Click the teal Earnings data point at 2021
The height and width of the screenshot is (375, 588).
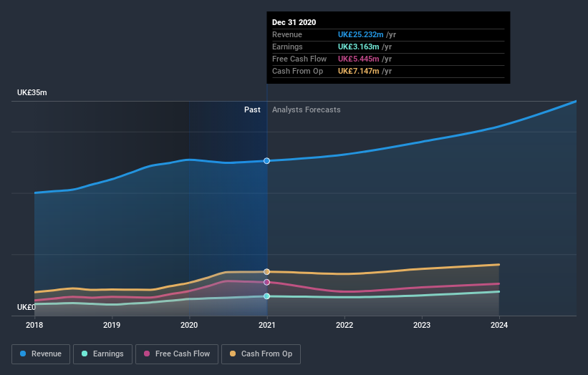266,296
